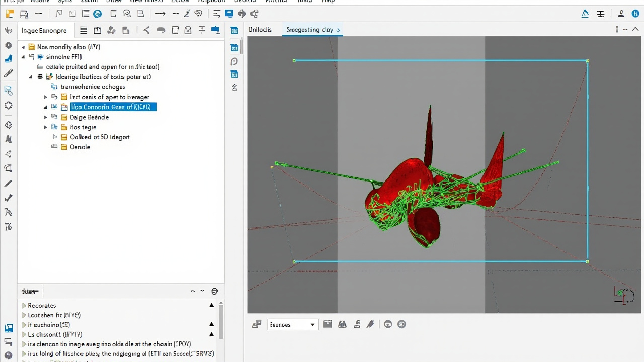
Task: Click the envelope icon in panel toolbar
Action: pos(188,30)
